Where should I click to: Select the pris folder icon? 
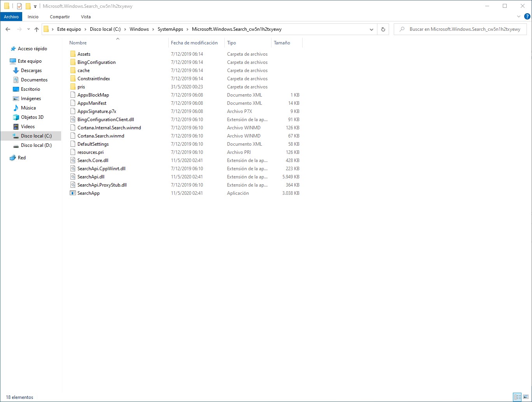[x=73, y=87]
